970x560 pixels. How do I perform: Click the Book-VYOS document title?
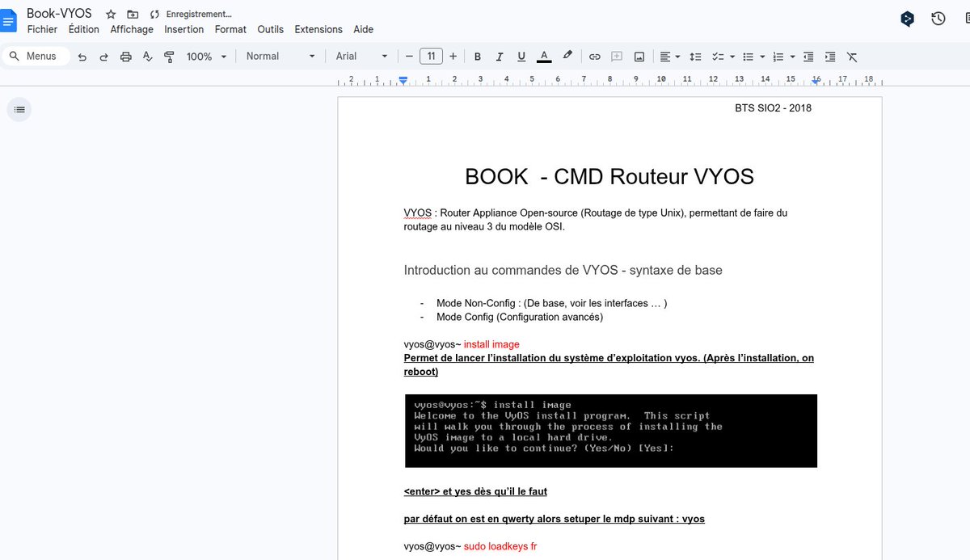(59, 14)
